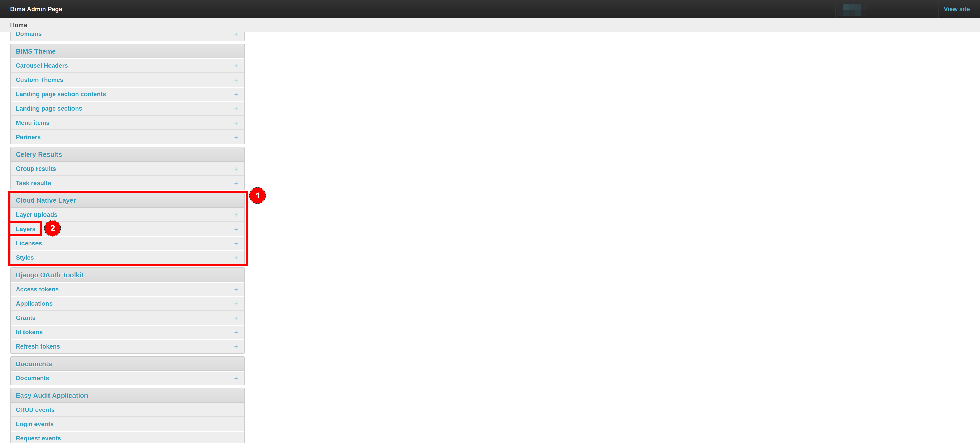This screenshot has width=980, height=443.
Task: Open the Layer uploads admin item
Action: [36, 215]
